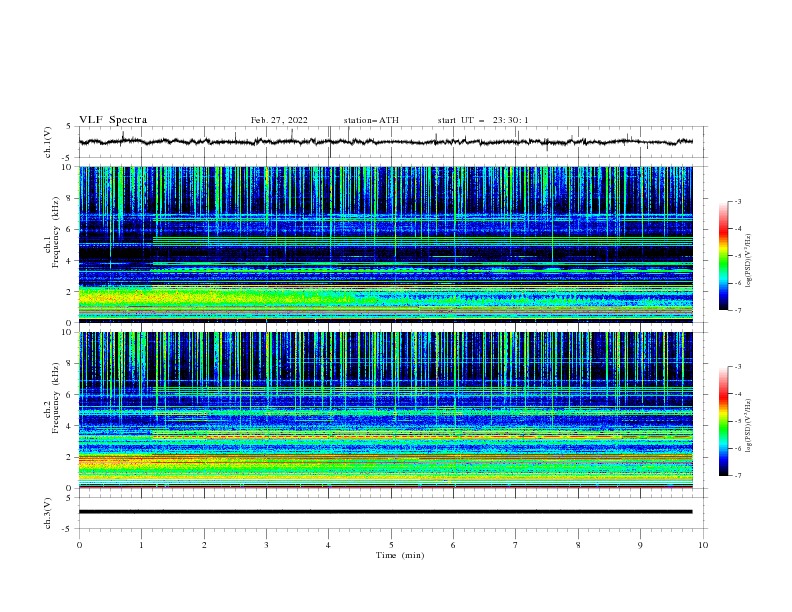Click the "-3" tick on the ch.1 colorbar
Screen dimensions: 792x612
pos(738,201)
